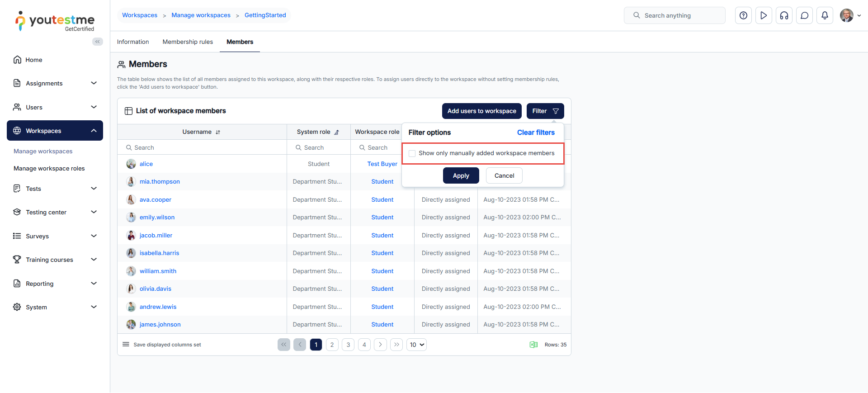
Task: Enable Show only manually added workspace members
Action: 412,153
